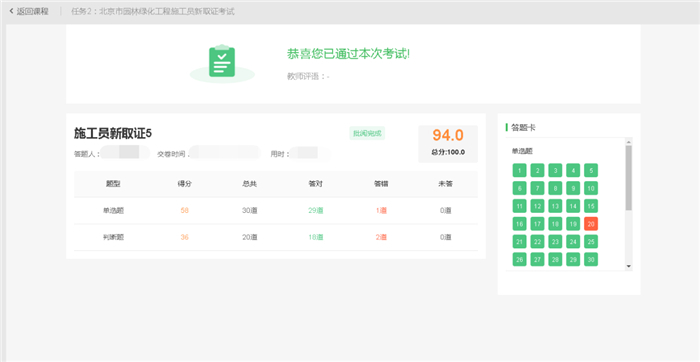The image size is (700, 362).
Task: Click the 单选题 label in answer card
Action: 522,151
